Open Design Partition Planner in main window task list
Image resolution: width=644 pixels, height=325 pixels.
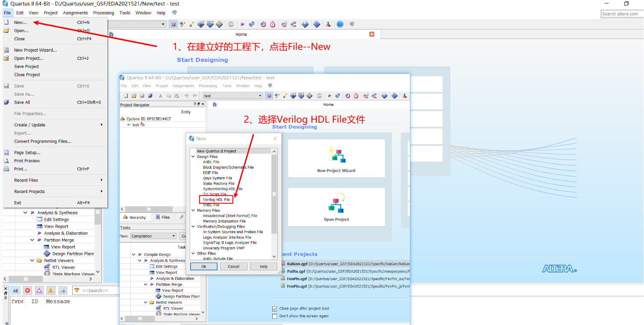(x=73, y=254)
